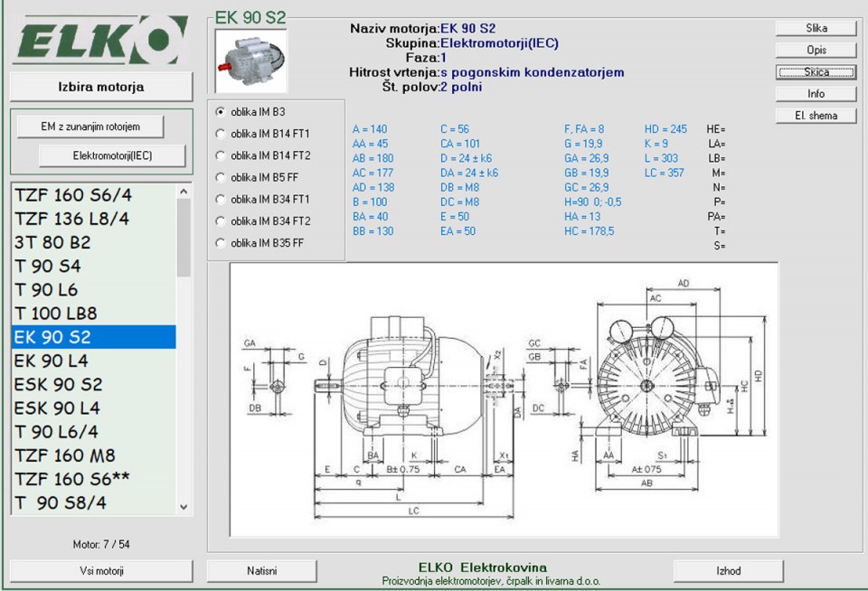Select motor T 100 LB8
This screenshot has height=591, width=868.
coord(93,314)
